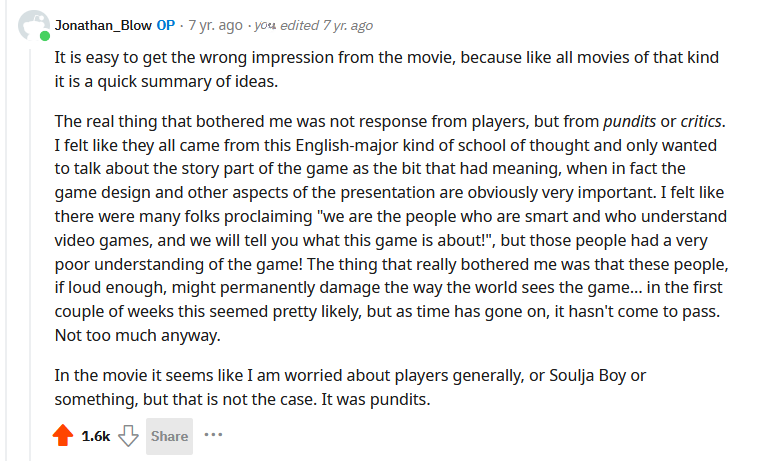Share this comment
Image resolution: width=757 pixels, height=461 pixels.
tap(169, 436)
